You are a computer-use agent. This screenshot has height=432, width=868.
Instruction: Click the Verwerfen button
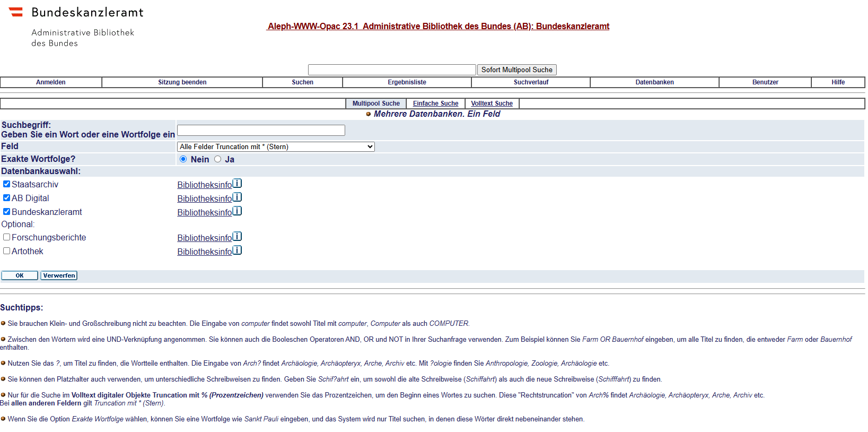[59, 275]
